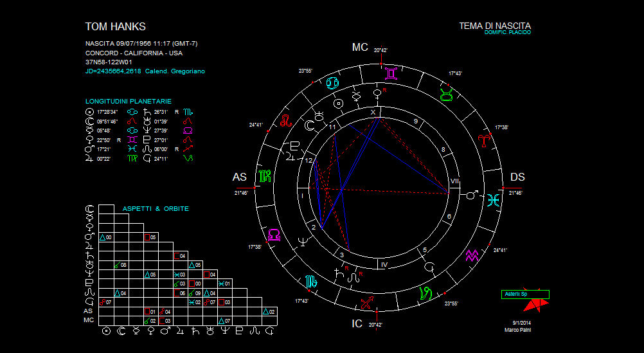Click the Sun symbol below the aspect grid
644x353 pixels.
(106, 330)
